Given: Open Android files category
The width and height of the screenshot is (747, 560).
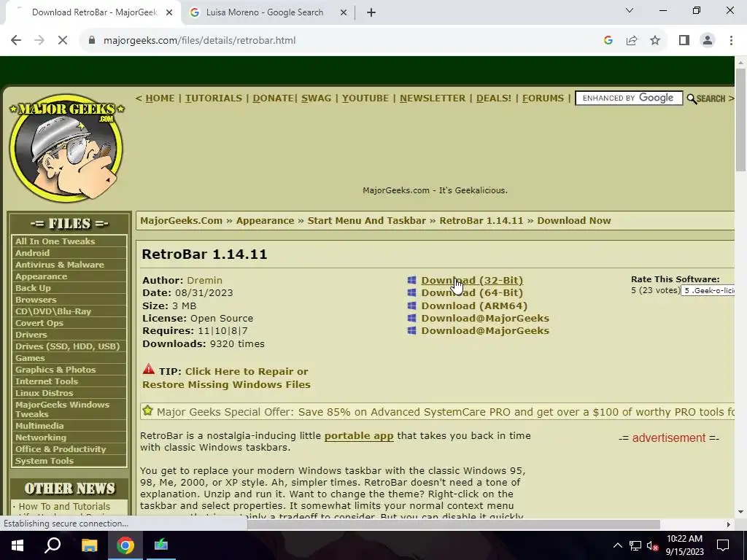Looking at the screenshot, I should pyautogui.click(x=32, y=253).
